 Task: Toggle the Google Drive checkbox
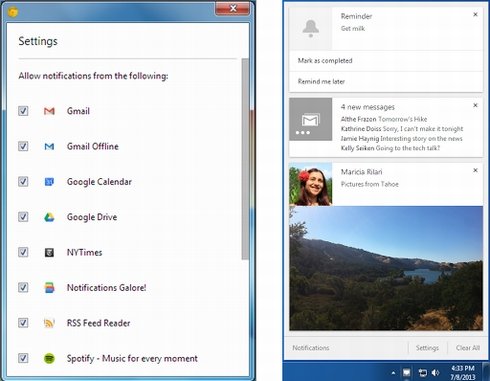coord(23,217)
